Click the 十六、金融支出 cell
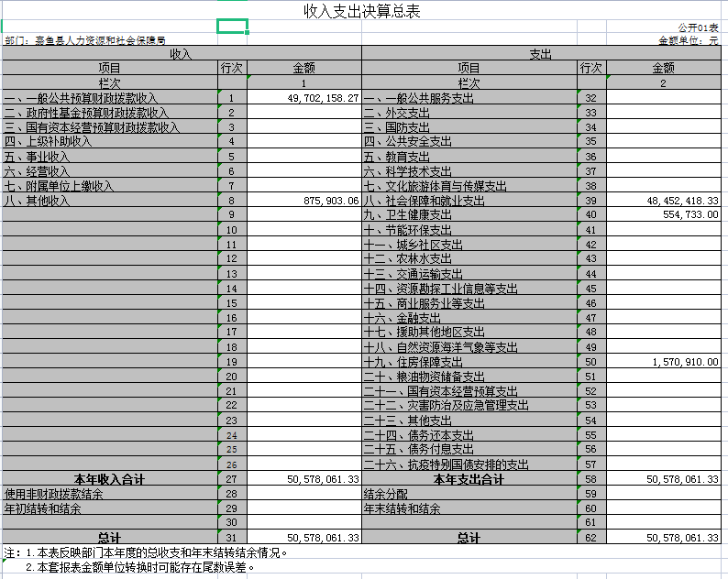 point(469,318)
